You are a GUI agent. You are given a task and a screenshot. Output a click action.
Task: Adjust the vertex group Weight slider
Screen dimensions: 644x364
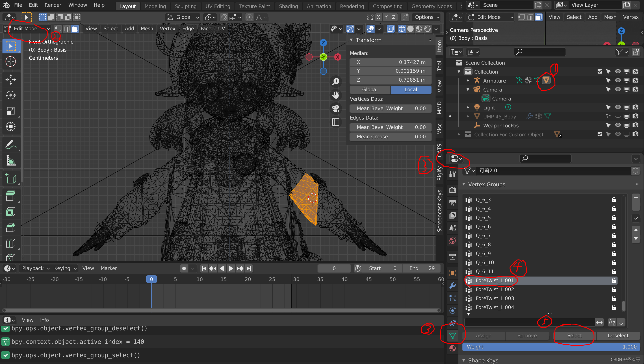551,347
